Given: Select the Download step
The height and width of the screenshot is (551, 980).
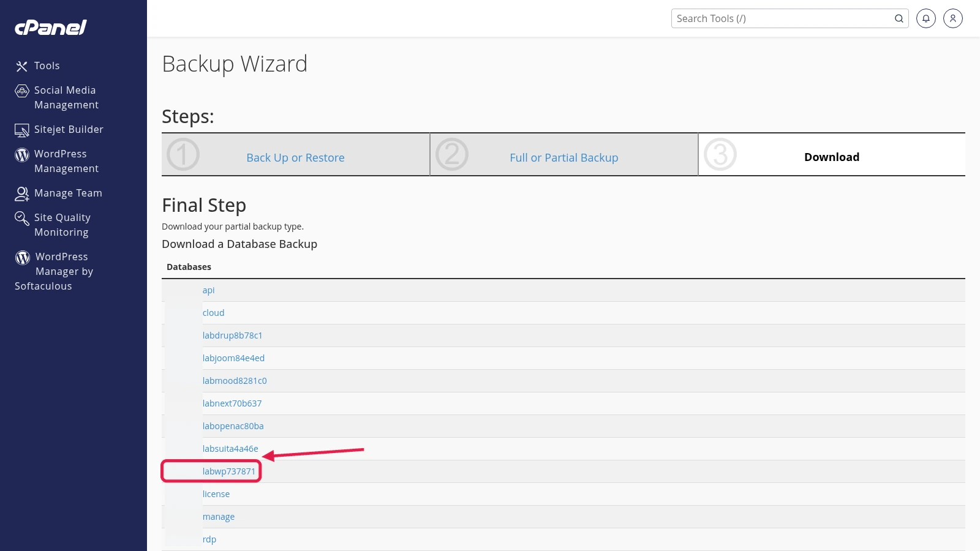Looking at the screenshot, I should [832, 157].
